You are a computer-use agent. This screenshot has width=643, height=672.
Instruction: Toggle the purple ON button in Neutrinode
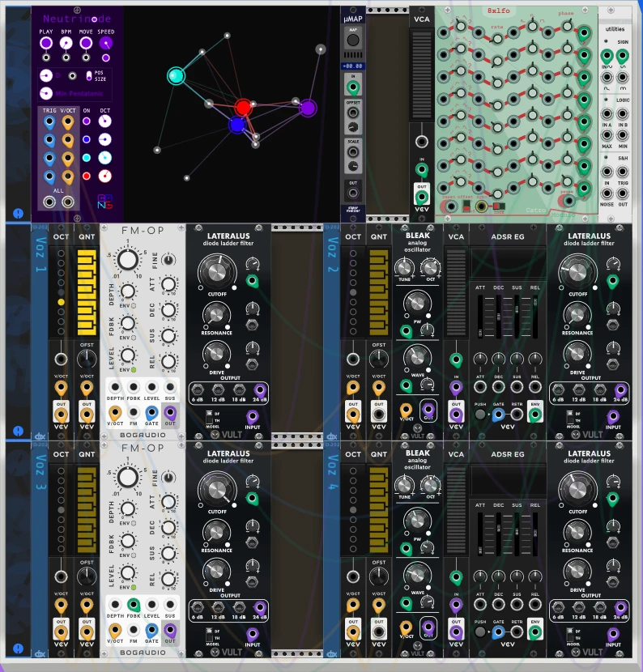click(86, 121)
